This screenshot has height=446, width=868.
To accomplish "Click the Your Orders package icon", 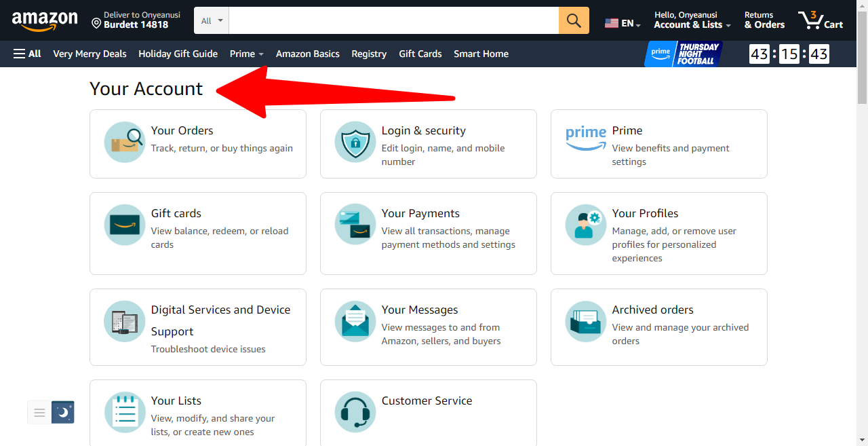I will pyautogui.click(x=125, y=142).
